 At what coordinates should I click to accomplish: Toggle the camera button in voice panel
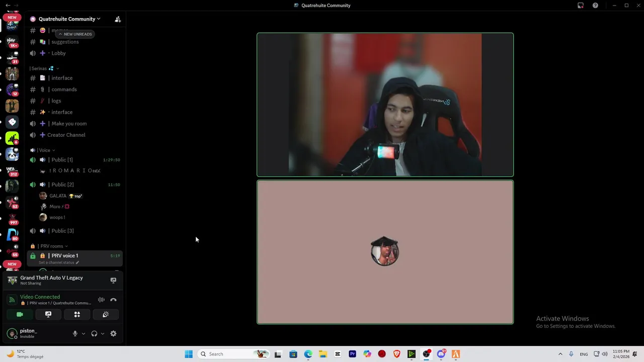pyautogui.click(x=20, y=314)
